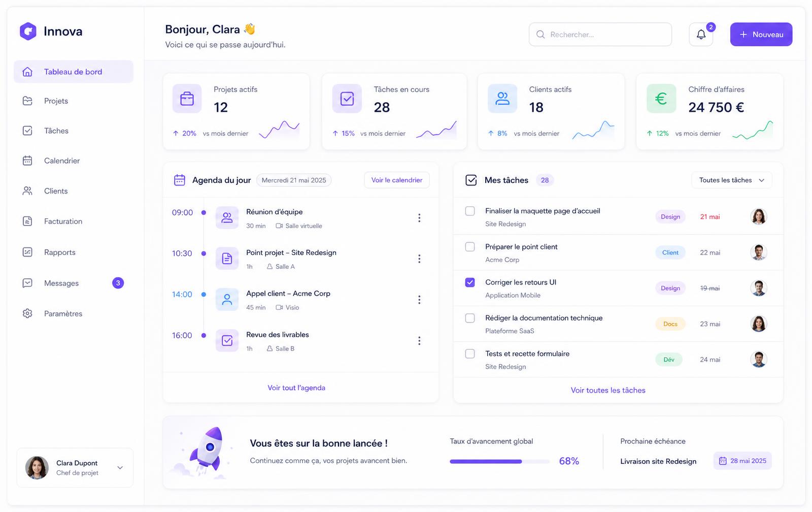Open the notifications bell icon
This screenshot has height=512, width=812.
701,35
